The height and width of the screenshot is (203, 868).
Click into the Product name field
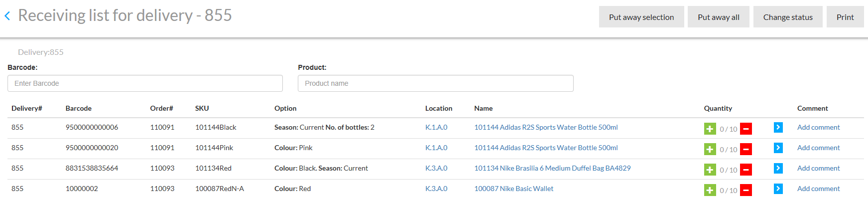(x=435, y=83)
